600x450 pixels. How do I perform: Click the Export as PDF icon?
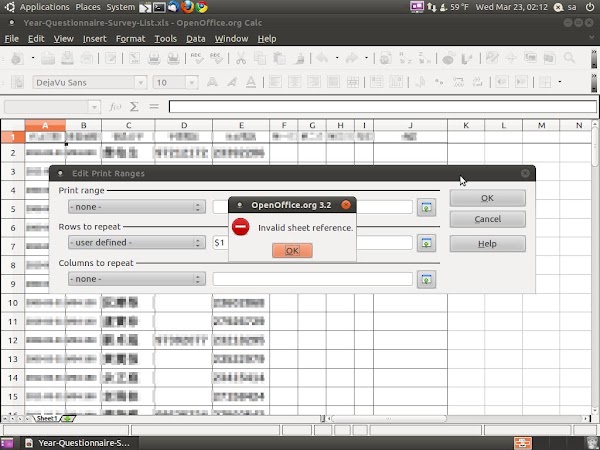point(134,58)
